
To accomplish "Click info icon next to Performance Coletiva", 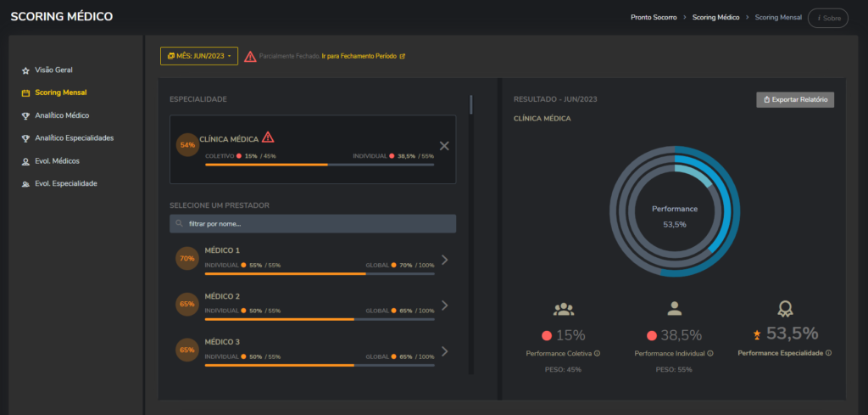I will pos(597,353).
